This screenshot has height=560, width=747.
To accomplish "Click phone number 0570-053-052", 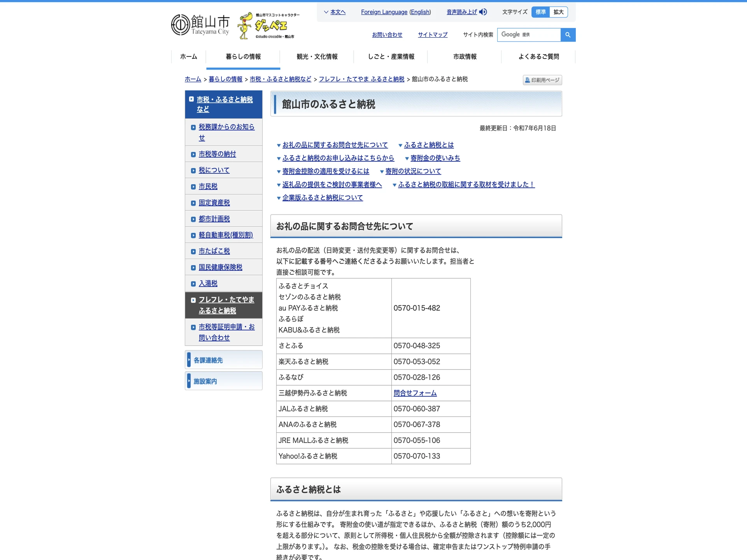I will [417, 362].
